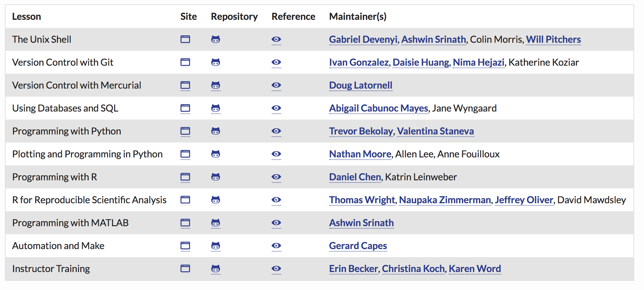
Task: Open repository icon for Instructor Training
Action: [x=215, y=269]
